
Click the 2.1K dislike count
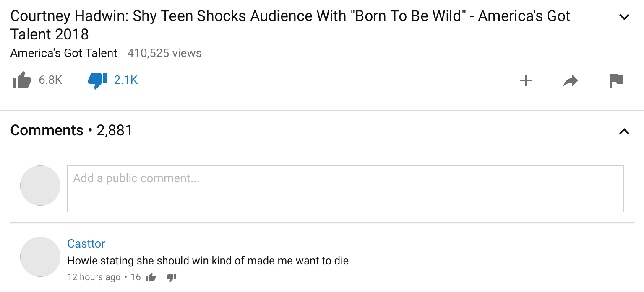(126, 80)
